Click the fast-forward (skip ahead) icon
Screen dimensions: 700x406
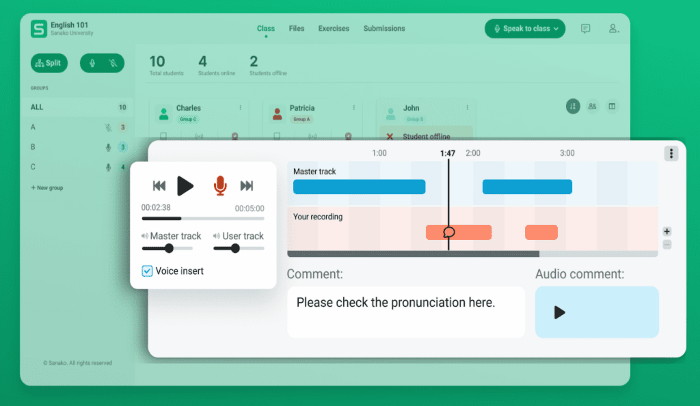coord(247,185)
